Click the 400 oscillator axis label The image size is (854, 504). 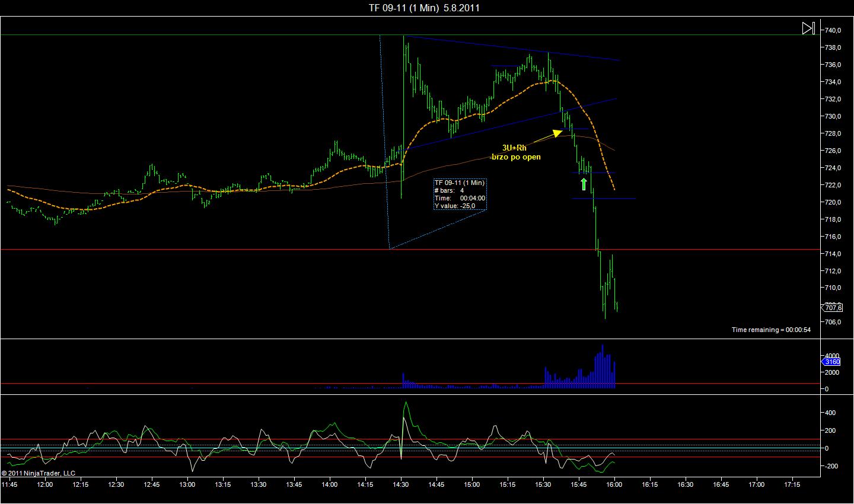click(830, 413)
